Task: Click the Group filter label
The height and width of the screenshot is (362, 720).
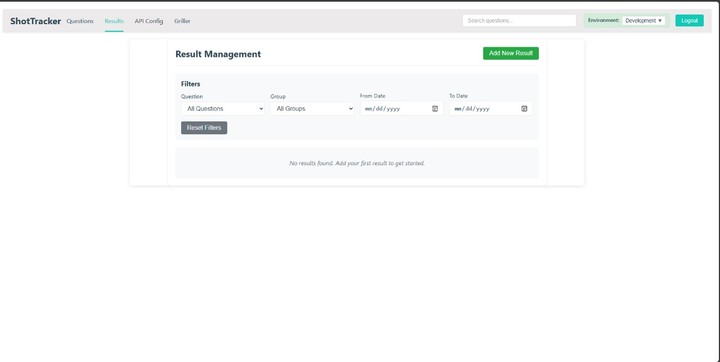Action: (278, 96)
